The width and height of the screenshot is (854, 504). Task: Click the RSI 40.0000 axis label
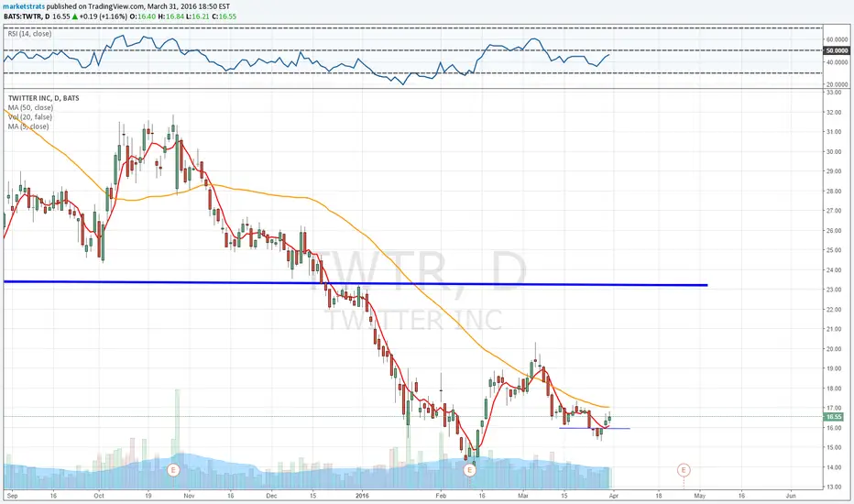tap(837, 62)
